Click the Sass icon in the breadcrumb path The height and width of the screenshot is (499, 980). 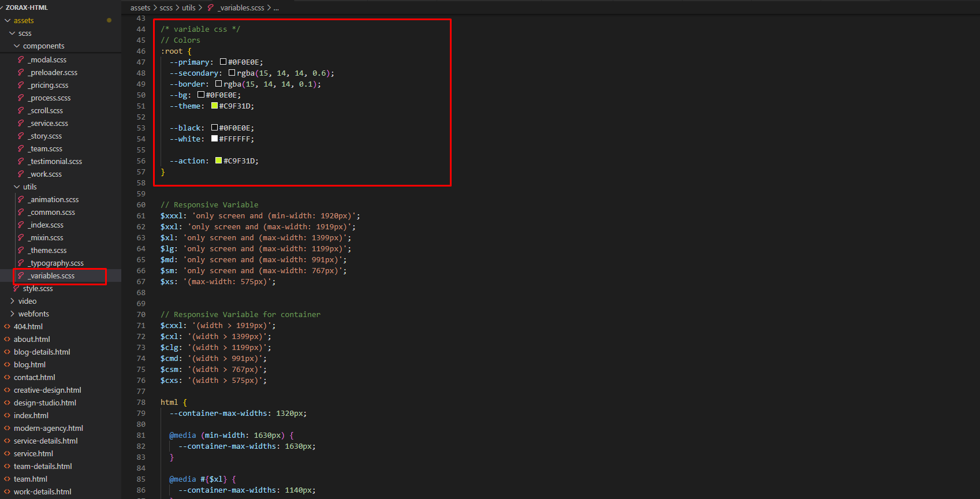tap(211, 8)
